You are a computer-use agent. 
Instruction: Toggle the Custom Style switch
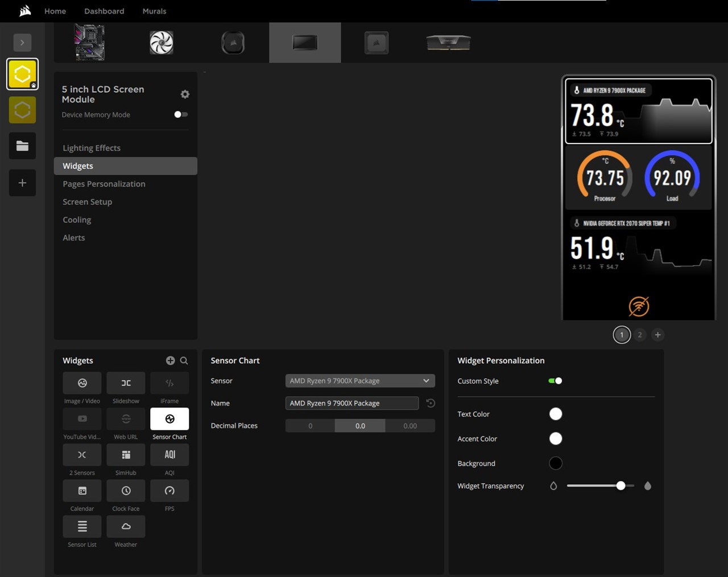pyautogui.click(x=555, y=381)
